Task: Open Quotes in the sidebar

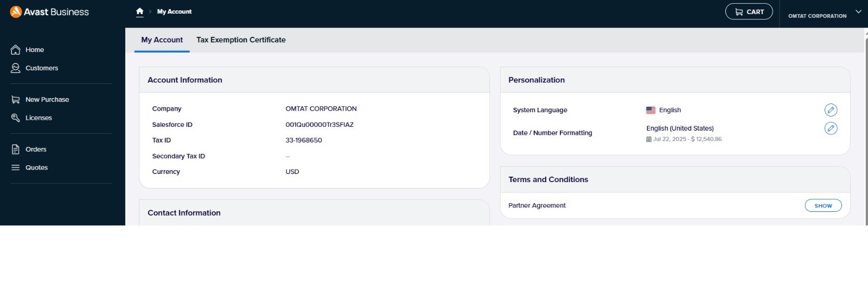Action: [36, 168]
